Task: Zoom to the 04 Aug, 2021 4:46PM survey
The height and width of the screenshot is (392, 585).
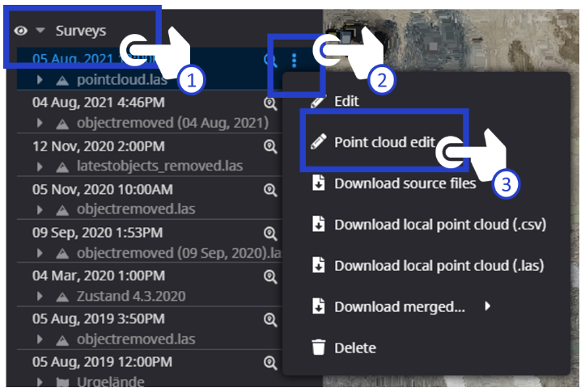Action: tap(270, 103)
